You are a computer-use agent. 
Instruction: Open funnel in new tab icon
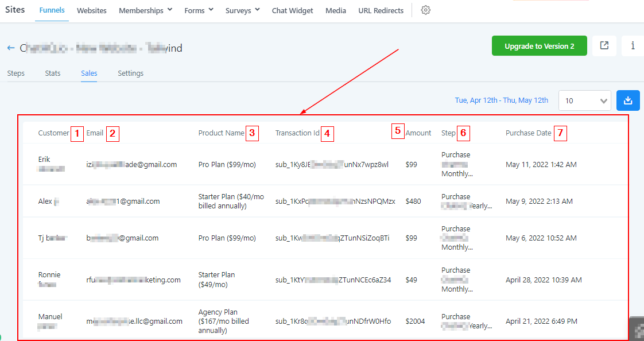[x=604, y=46]
